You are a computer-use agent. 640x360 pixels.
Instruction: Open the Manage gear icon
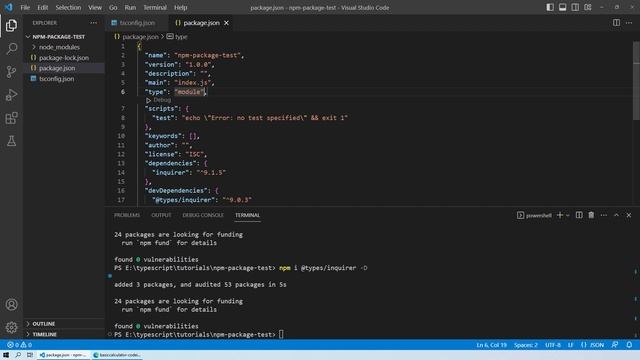pos(11,327)
